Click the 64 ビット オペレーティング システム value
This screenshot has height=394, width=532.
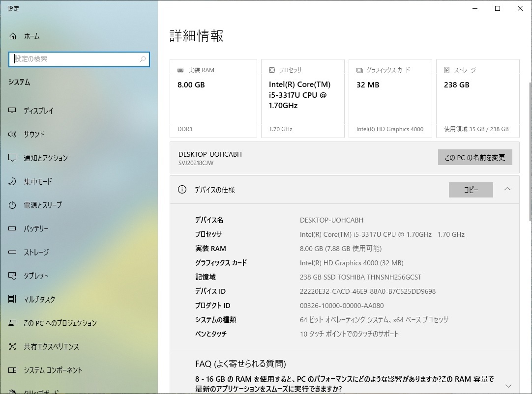[374, 320]
